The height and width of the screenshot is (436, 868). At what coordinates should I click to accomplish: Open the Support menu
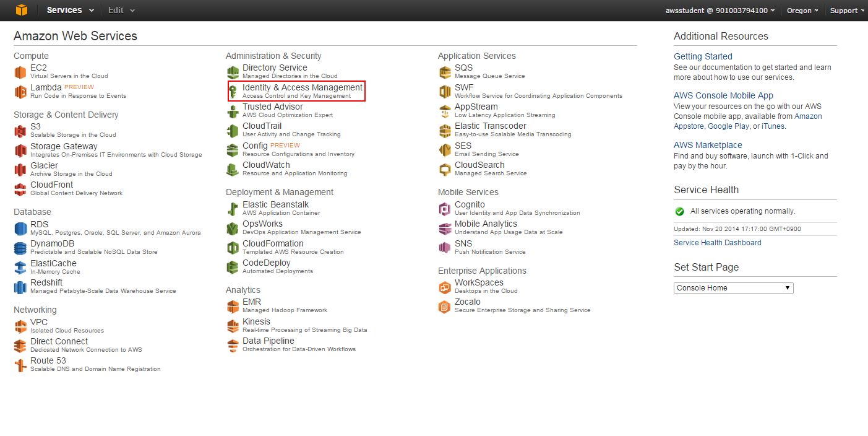(847, 11)
